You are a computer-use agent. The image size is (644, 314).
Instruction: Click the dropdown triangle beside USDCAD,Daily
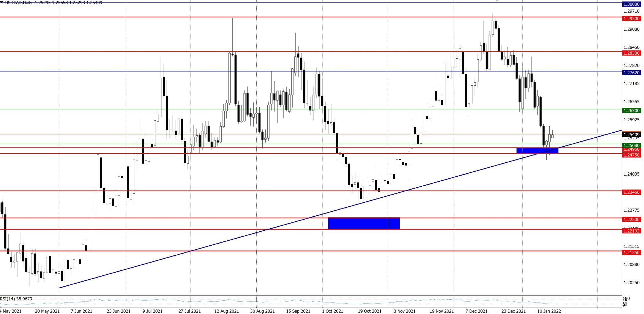pyautogui.click(x=2, y=2)
